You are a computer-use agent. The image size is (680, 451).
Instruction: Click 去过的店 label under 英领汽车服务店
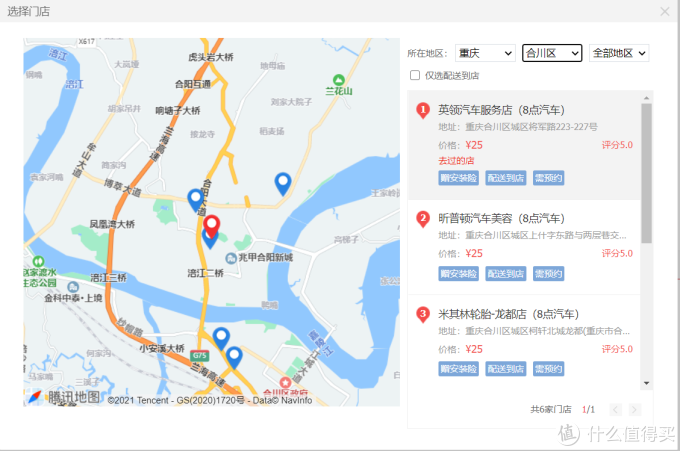[x=456, y=161]
